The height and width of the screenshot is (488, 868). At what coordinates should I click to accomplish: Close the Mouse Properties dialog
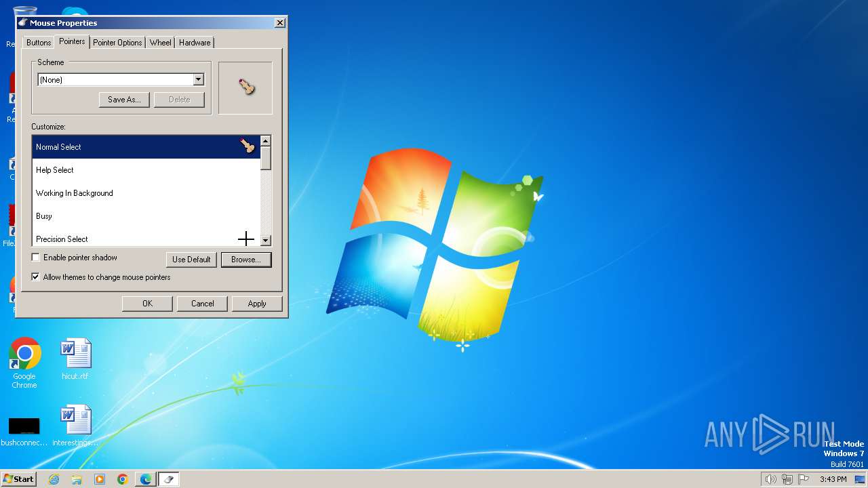point(279,23)
